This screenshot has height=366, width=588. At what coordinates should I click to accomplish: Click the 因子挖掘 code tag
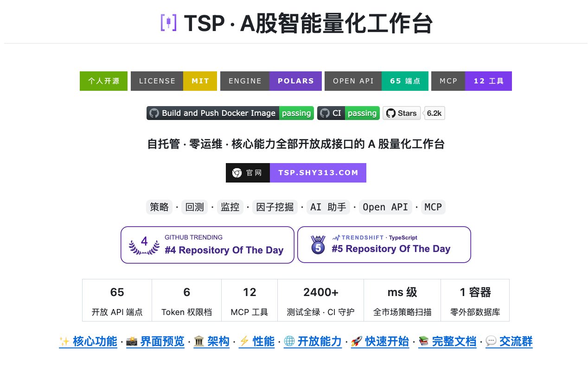pyautogui.click(x=275, y=207)
